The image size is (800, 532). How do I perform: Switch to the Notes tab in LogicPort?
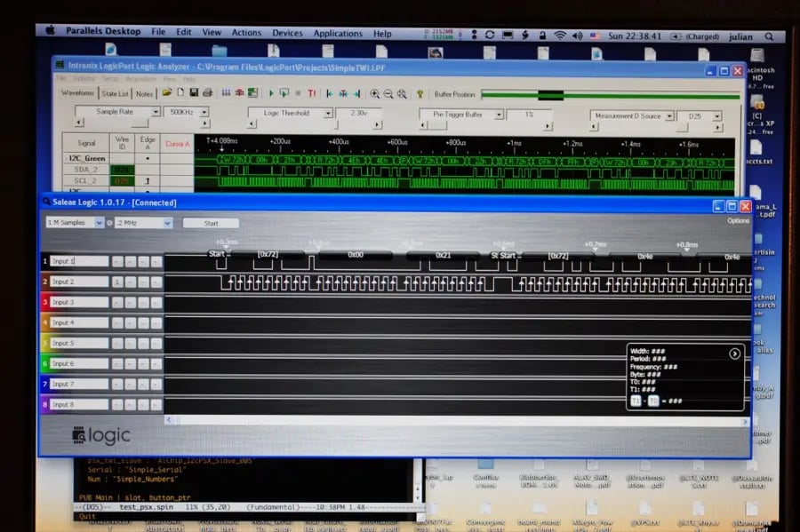tap(144, 94)
